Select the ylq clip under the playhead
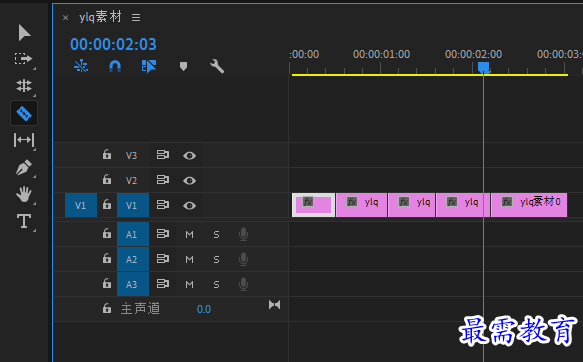Viewport: 583px width, 362px height. (x=463, y=205)
